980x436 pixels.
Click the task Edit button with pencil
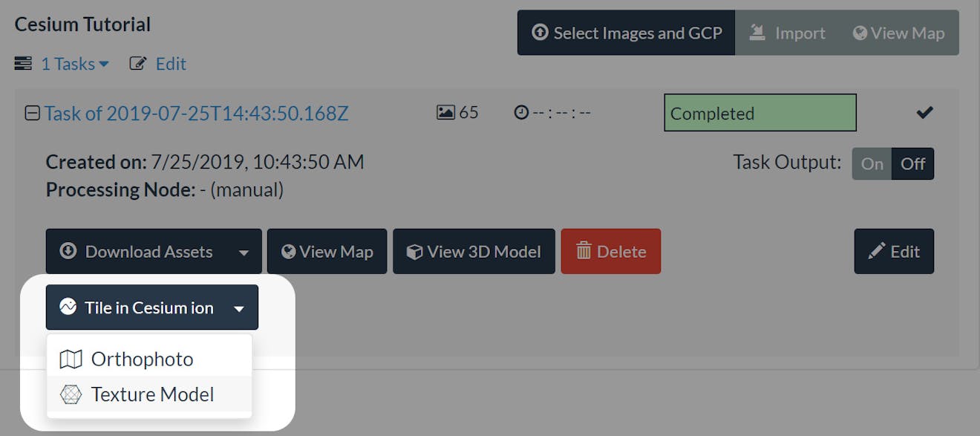point(894,252)
